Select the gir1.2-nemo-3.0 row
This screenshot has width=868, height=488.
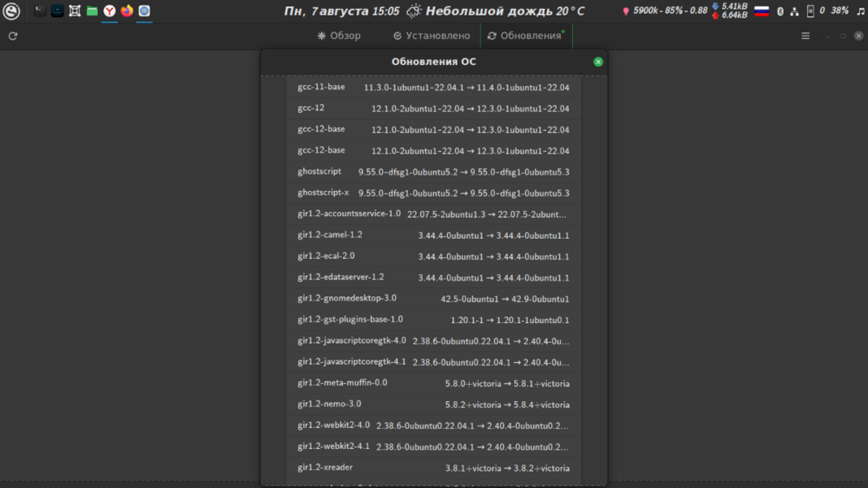[x=433, y=405]
